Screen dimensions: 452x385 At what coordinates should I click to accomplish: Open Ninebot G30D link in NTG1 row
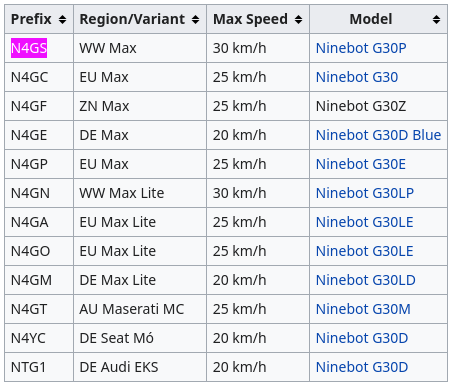pos(362,367)
